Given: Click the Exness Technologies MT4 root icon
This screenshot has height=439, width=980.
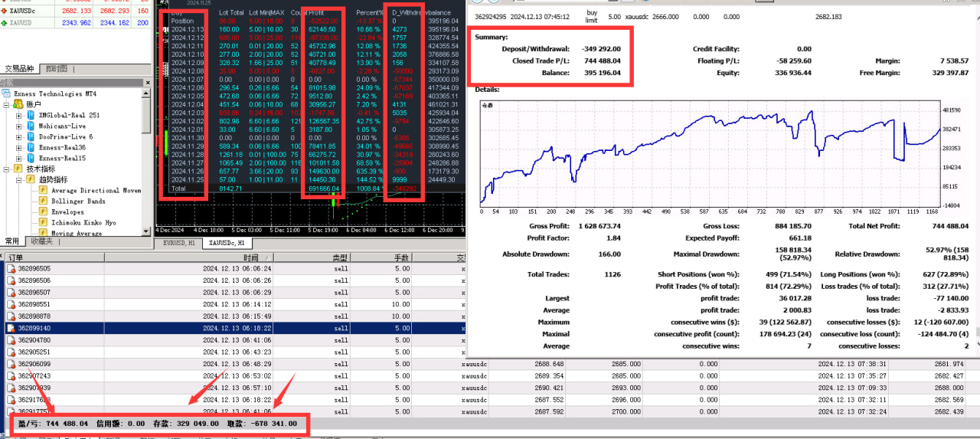Looking at the screenshot, I should pos(8,93).
